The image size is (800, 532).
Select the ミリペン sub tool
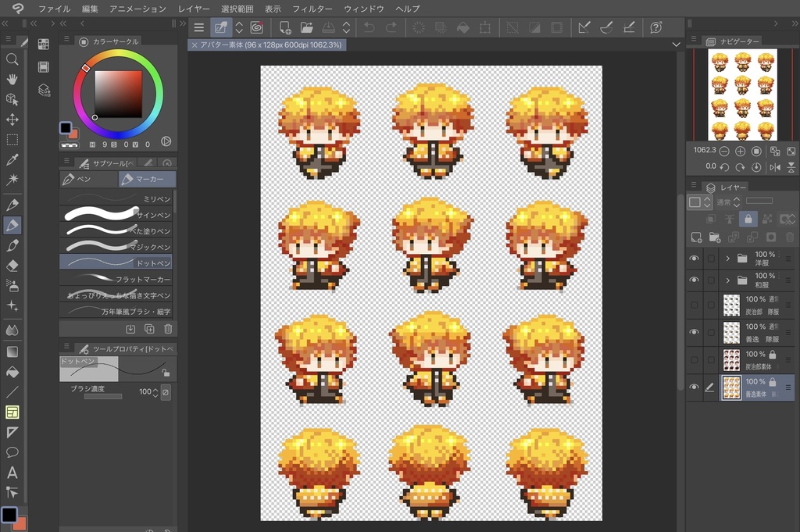[x=116, y=198]
